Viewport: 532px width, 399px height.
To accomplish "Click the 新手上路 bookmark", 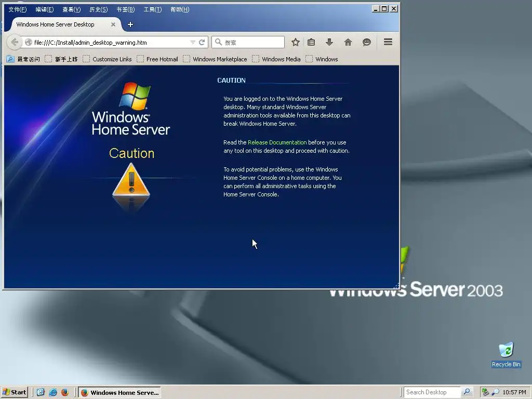I will pos(61,59).
